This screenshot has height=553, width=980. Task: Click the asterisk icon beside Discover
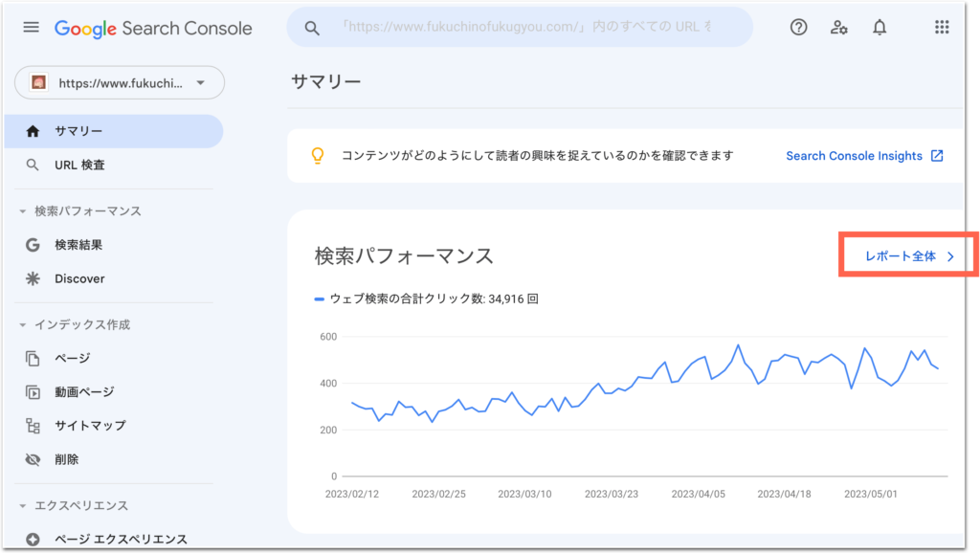click(33, 278)
